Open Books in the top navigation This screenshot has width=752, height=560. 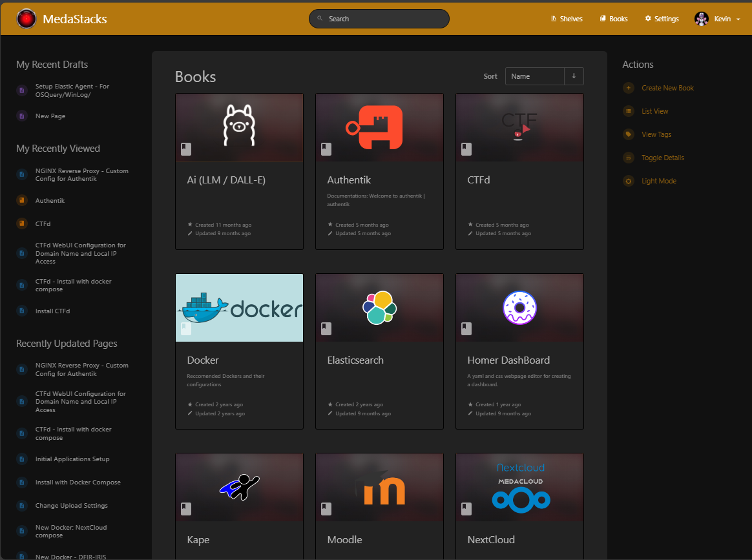(614, 19)
